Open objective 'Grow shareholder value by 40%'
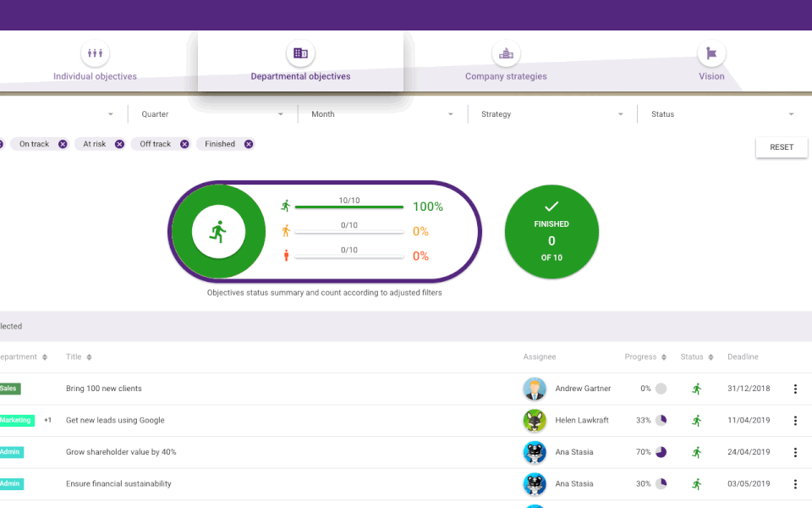The image size is (812, 508). tap(121, 452)
